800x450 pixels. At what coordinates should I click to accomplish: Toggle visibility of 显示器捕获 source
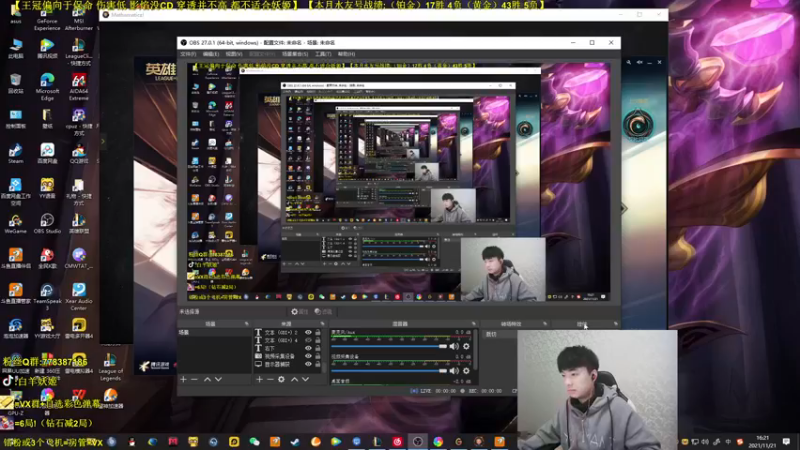pos(308,364)
